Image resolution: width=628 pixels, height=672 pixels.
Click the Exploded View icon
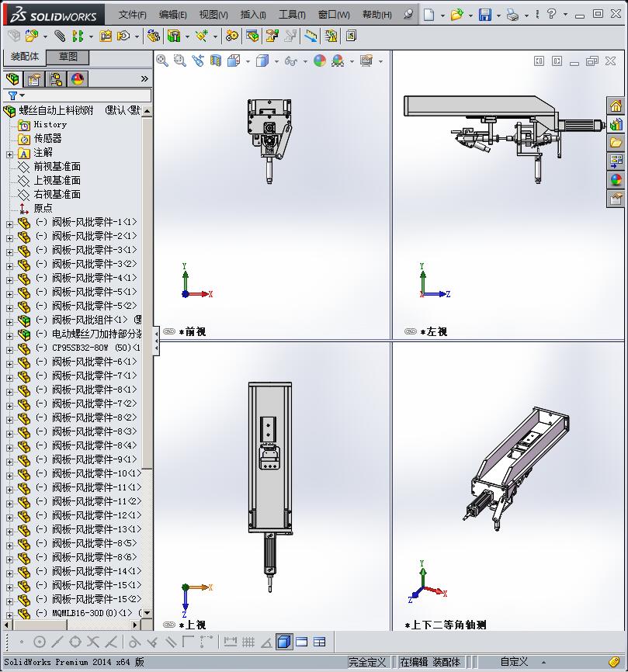tap(272, 36)
